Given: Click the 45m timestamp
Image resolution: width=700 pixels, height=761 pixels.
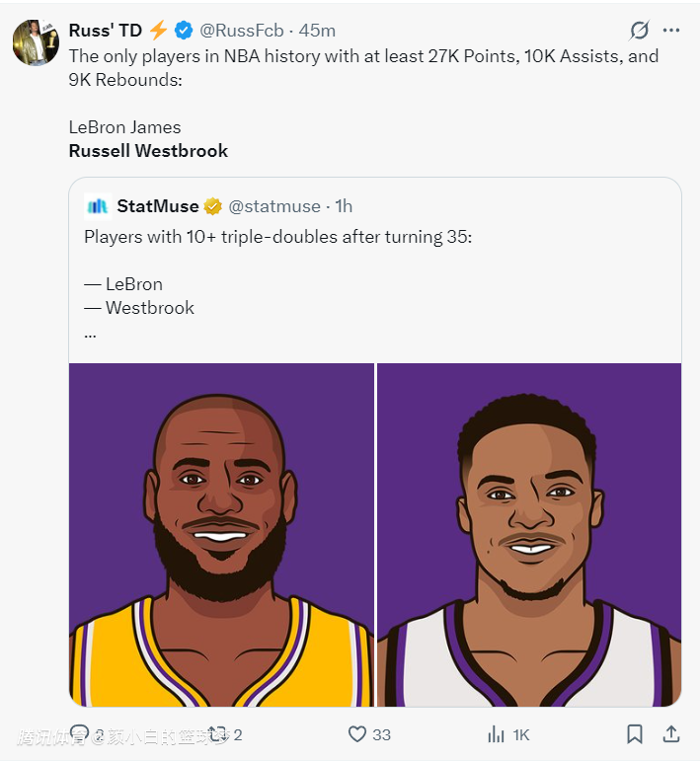Looking at the screenshot, I should pos(317,31).
